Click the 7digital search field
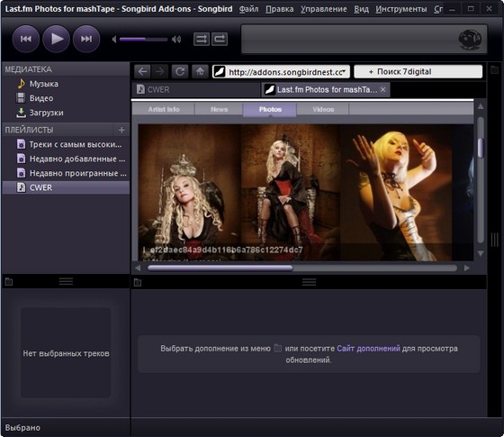Viewport: 504px width, 437px height. [418, 71]
